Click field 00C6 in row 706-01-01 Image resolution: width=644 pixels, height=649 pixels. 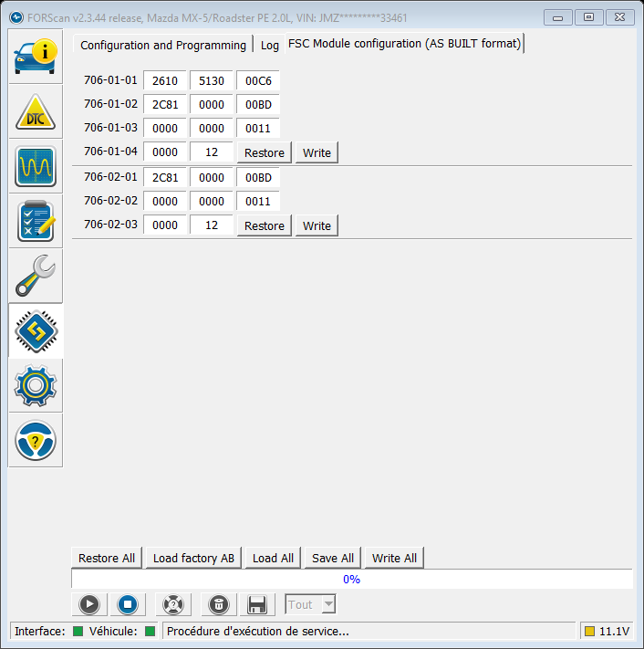click(x=258, y=80)
